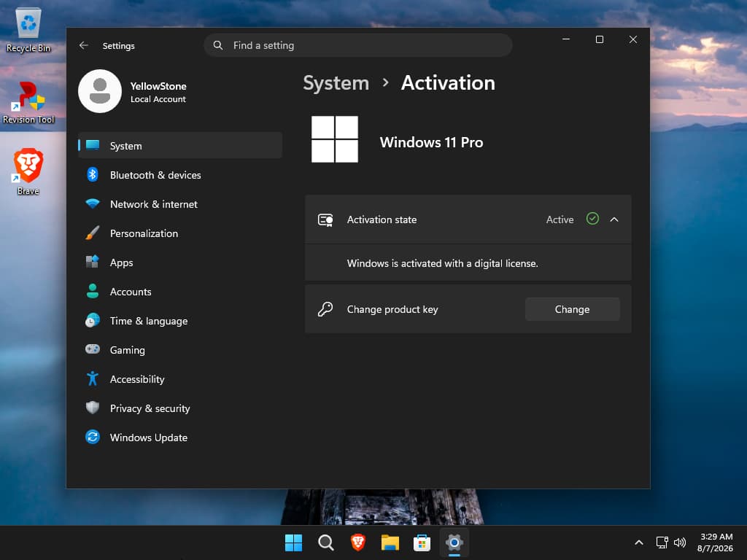Go to Personalization settings
This screenshot has width=747, height=560.
tap(180, 233)
